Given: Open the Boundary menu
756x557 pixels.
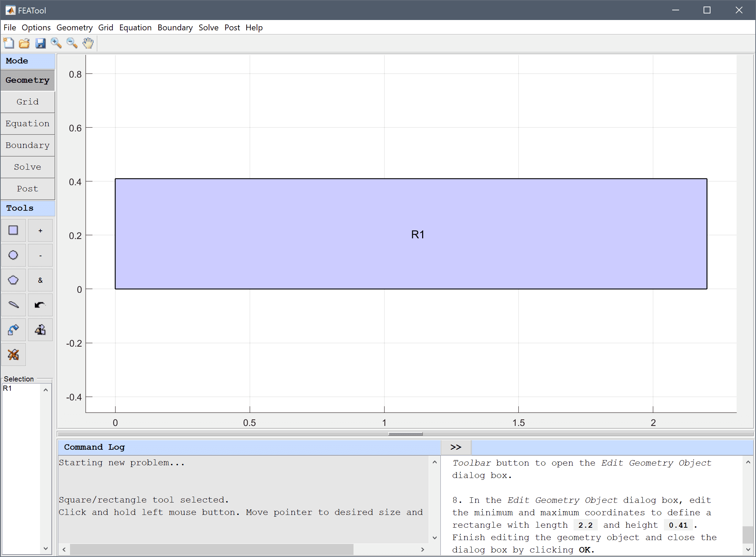Looking at the screenshot, I should pyautogui.click(x=175, y=28).
